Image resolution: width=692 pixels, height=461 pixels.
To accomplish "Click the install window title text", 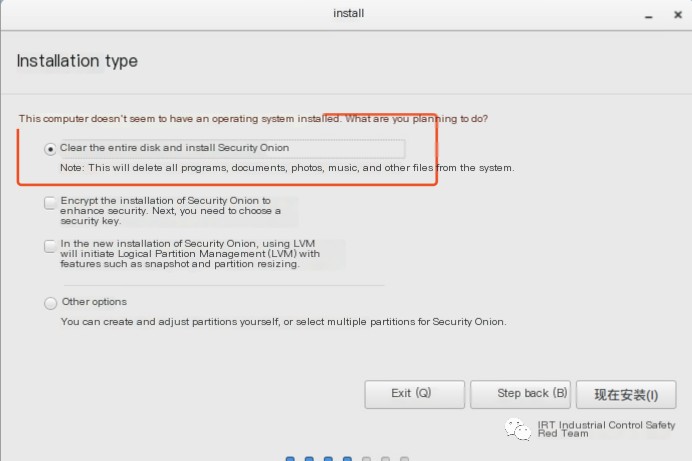I will 348,13.
